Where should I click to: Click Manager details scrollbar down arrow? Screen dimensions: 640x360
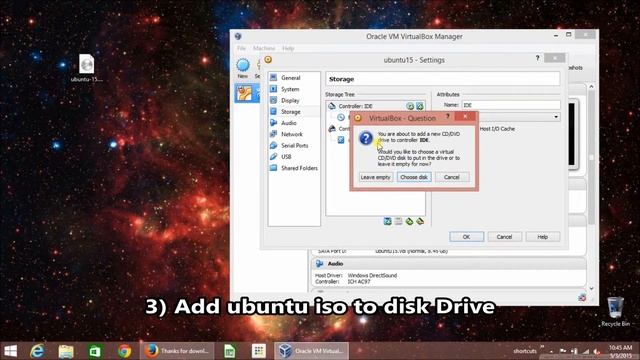point(591,289)
